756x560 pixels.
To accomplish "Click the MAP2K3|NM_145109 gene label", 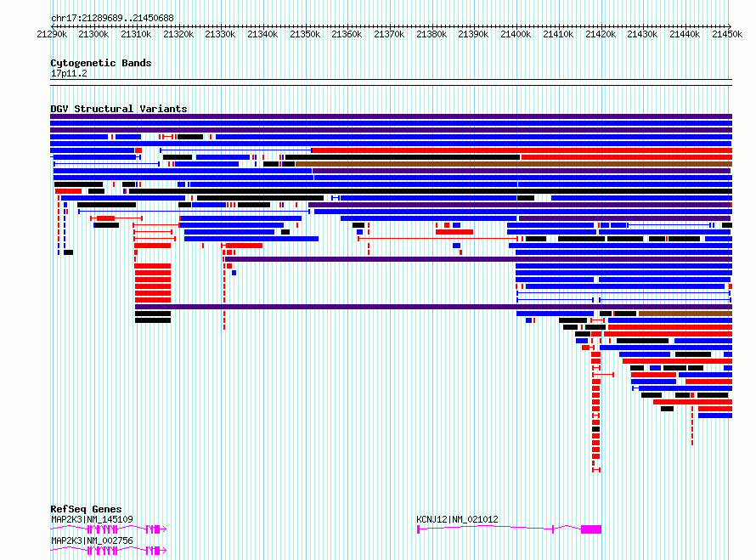I will (x=92, y=519).
